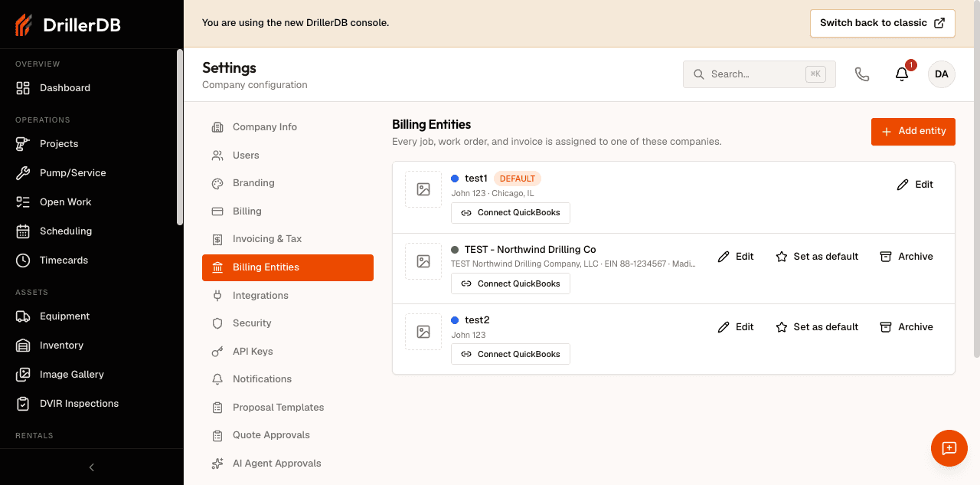Image resolution: width=980 pixels, height=485 pixels.
Task: Click the Search input field
Action: tap(759, 74)
